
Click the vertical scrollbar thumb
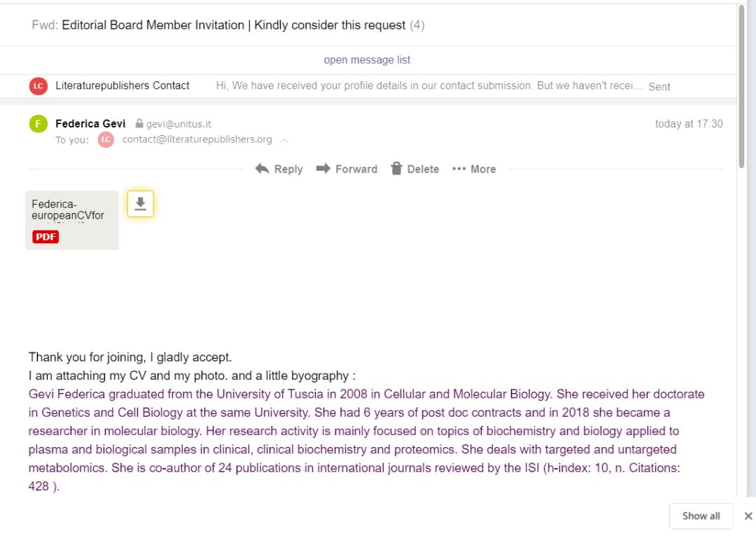[741, 84]
